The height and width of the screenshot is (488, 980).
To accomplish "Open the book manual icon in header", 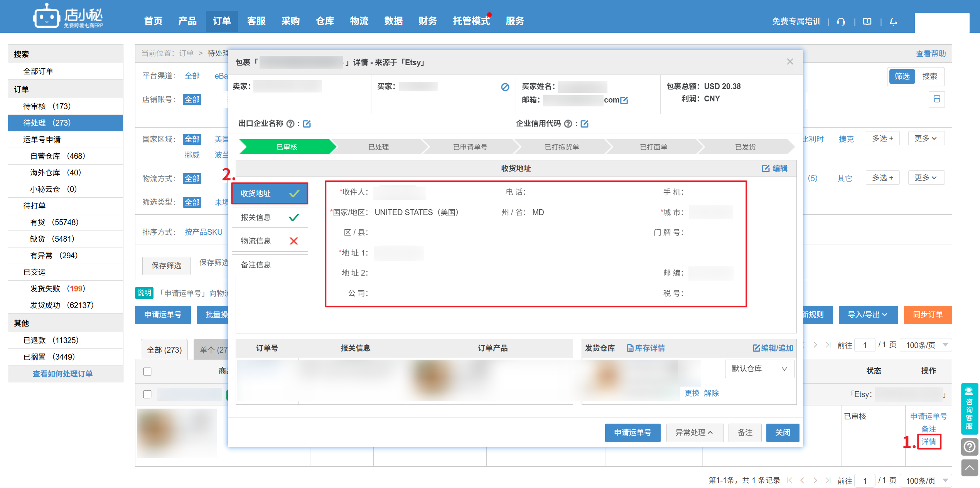I will point(867,22).
